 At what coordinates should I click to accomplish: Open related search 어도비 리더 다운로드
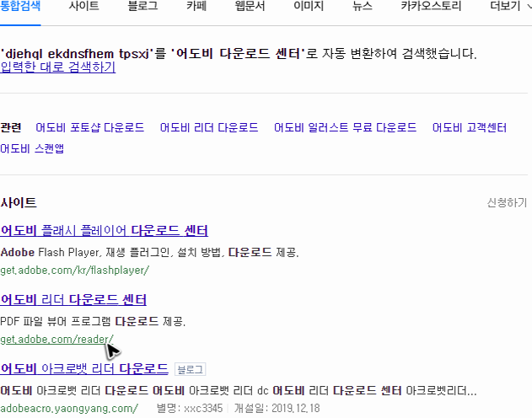209,128
